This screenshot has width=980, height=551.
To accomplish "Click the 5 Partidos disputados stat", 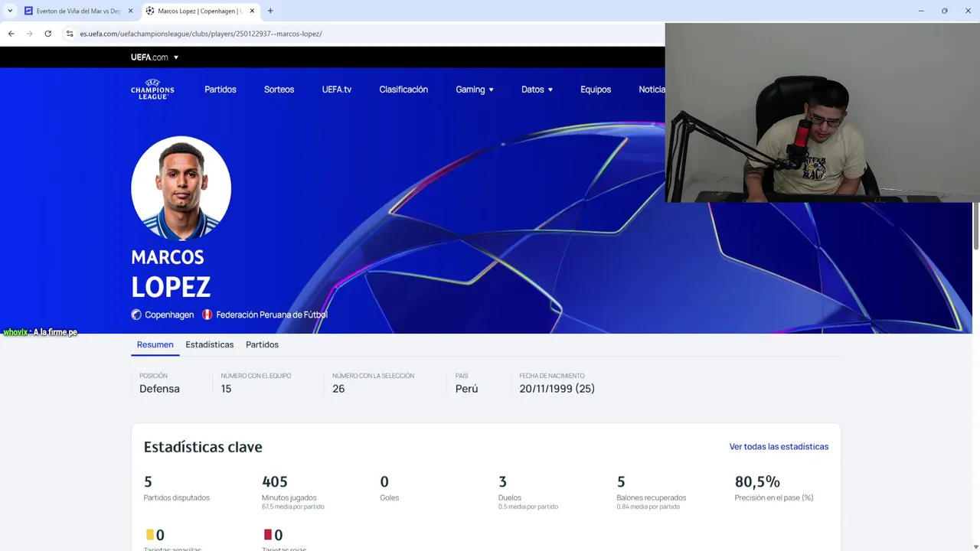I will 177,488.
